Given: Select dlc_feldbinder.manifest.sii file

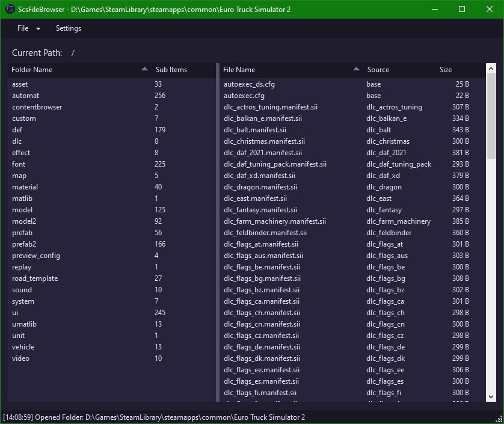Looking at the screenshot, I should [x=353, y=233].
